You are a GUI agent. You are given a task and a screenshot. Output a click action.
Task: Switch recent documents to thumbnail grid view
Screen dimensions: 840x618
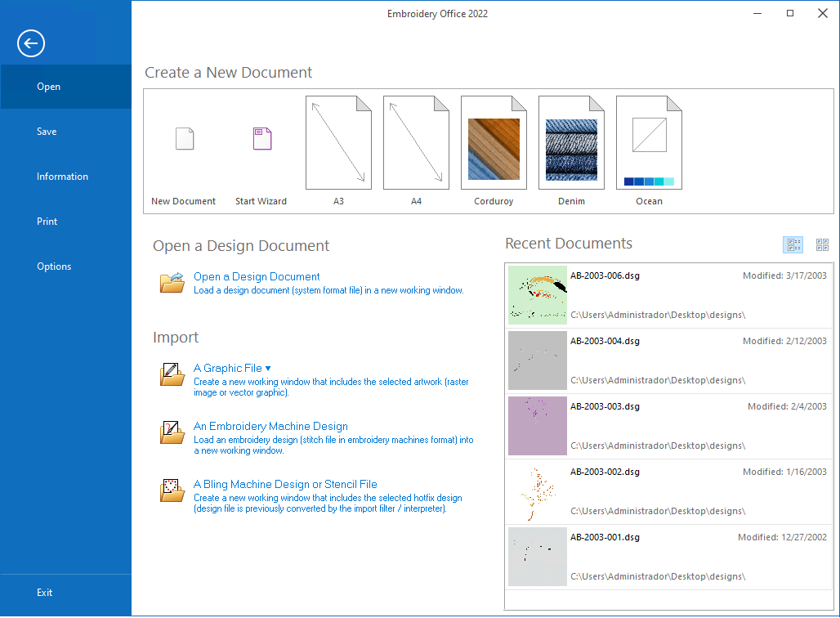822,244
